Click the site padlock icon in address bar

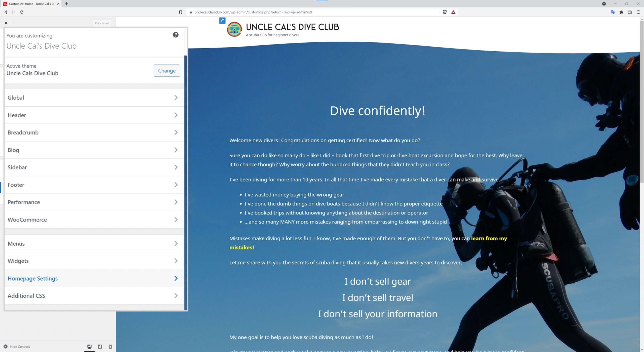point(191,12)
